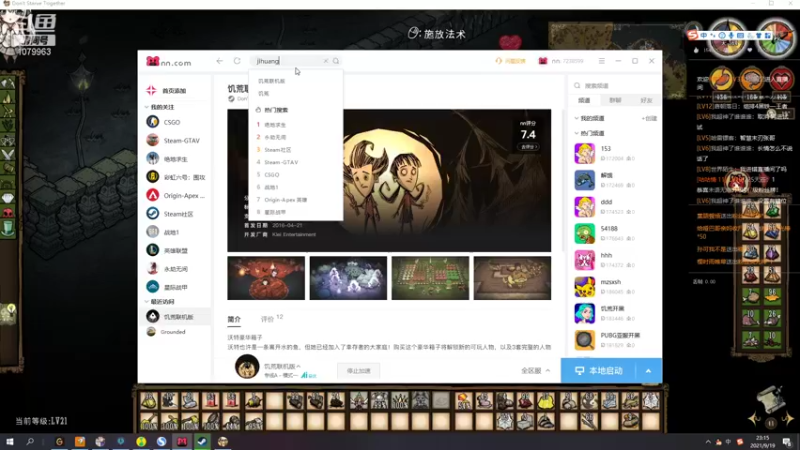Open Windows Start menu on taskbar
Viewport: 800px width, 450px height.
point(10,441)
